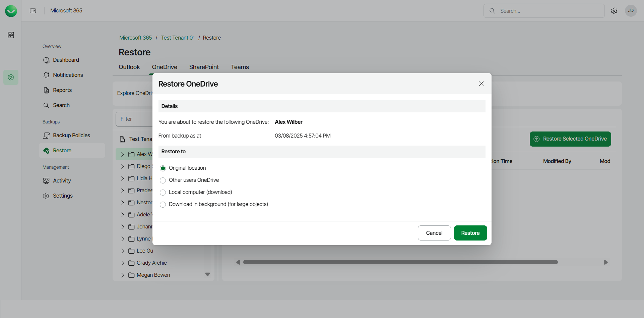Click the green app logo icon
Viewport: 644px width, 318px height.
[11, 11]
